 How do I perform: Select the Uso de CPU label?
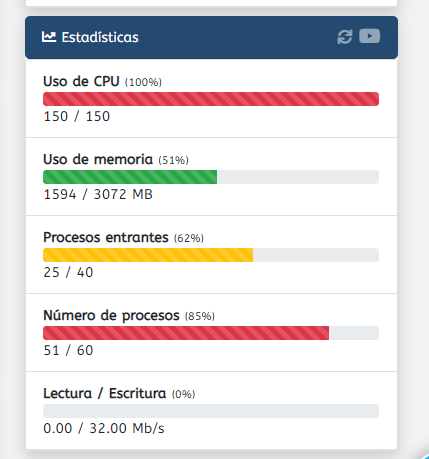coord(81,81)
